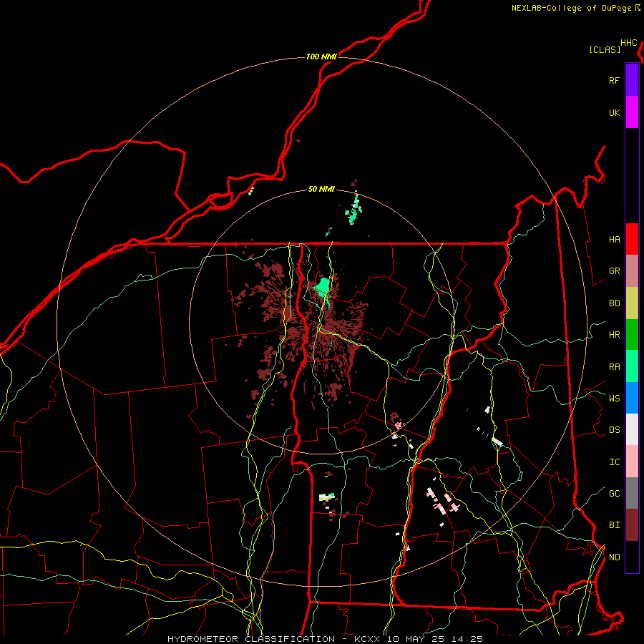
Task: Click the large green rain blob near radar
Action: tap(323, 286)
